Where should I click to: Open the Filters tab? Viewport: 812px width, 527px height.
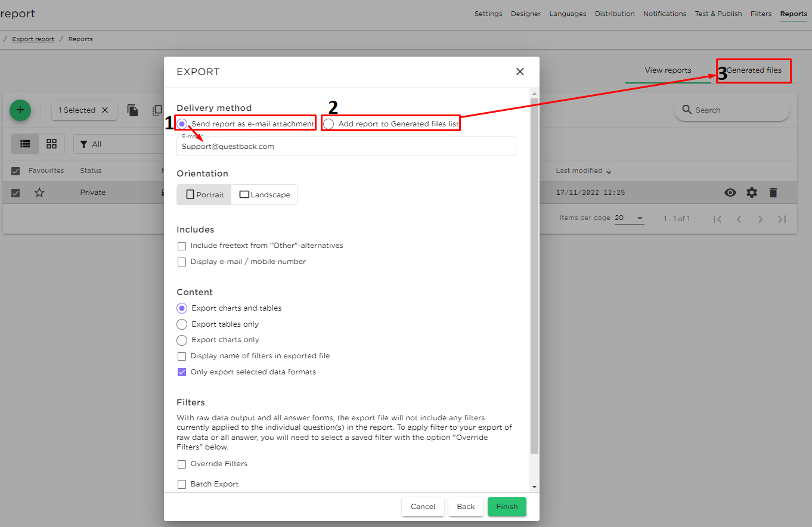pyautogui.click(x=761, y=14)
